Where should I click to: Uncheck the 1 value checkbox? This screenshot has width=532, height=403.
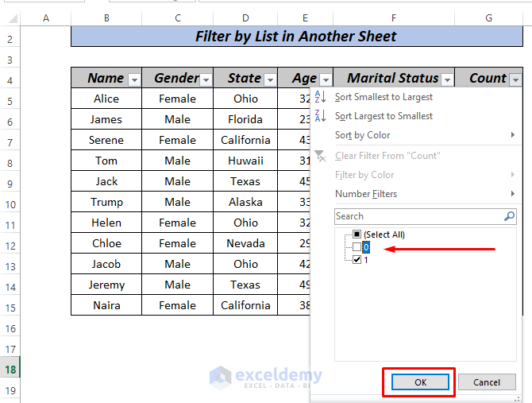(357, 260)
